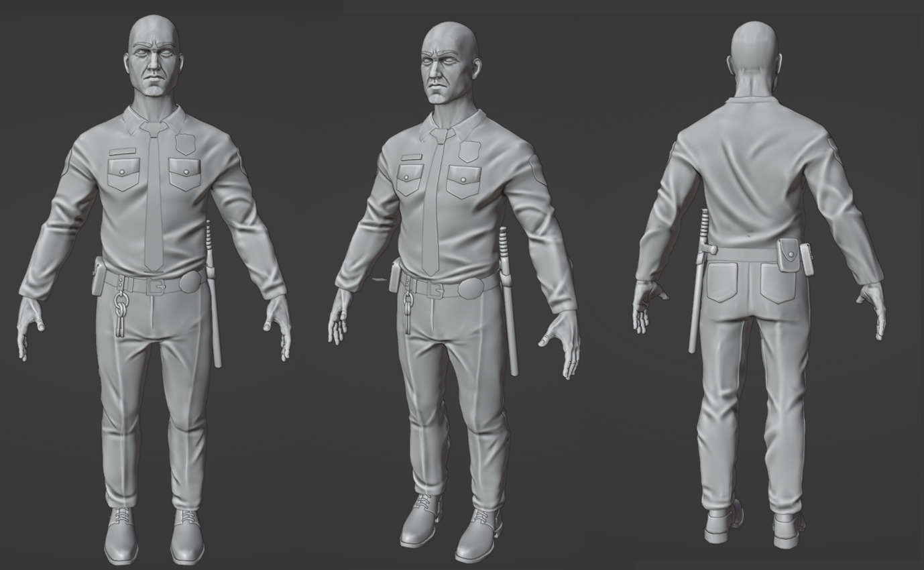This screenshot has height=570, width=924.
Task: Select the baton on three-quarter view character
Action: [509, 302]
